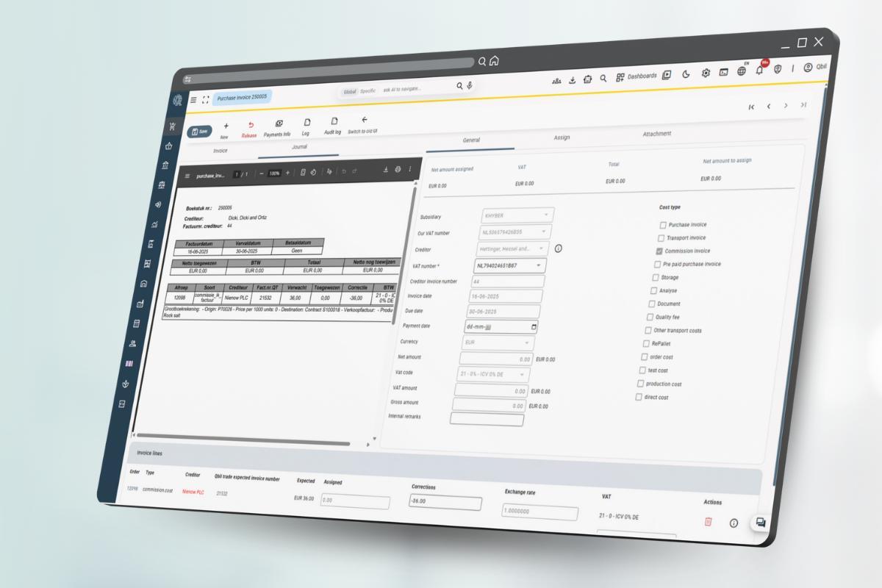Check Pre paid purchase invoice
This screenshot has width=882, height=588.
[x=657, y=265]
